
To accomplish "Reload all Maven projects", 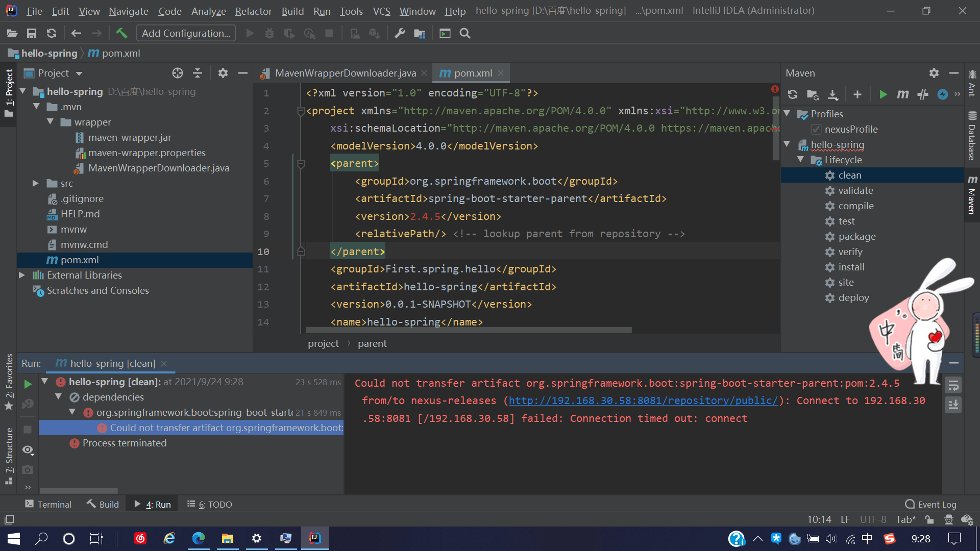I will pyautogui.click(x=792, y=94).
